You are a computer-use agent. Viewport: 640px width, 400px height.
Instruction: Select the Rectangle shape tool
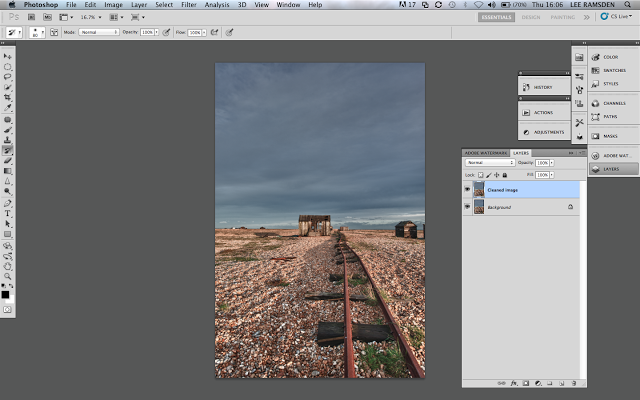point(7,234)
